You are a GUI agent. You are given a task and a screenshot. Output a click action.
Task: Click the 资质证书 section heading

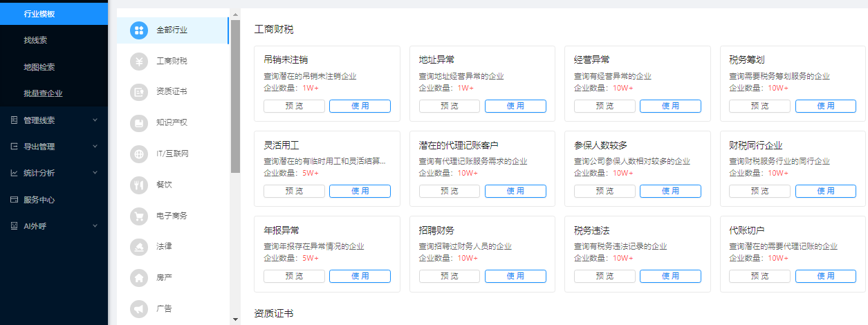tap(274, 314)
